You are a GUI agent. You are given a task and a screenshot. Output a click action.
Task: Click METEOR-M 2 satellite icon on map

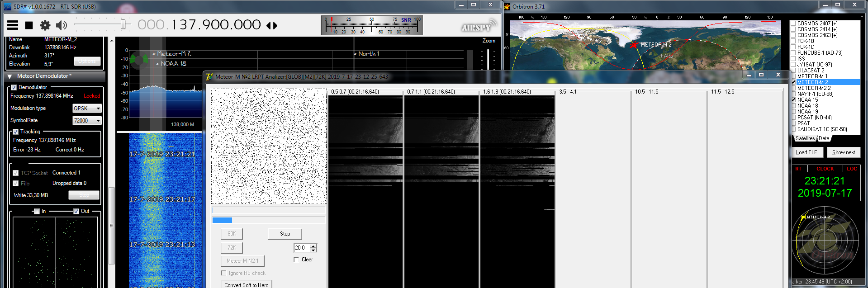[634, 44]
